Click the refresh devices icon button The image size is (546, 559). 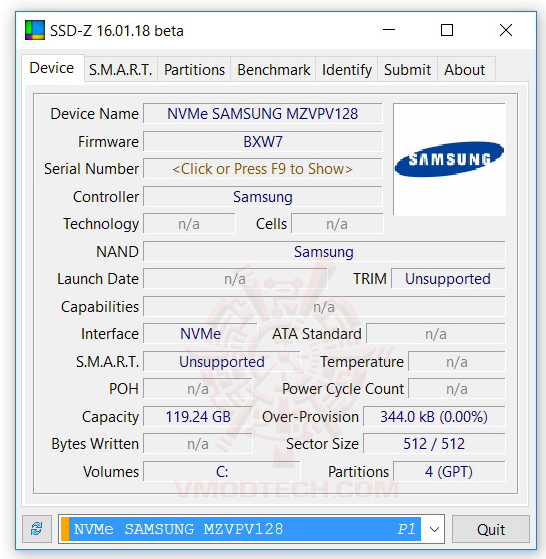(37, 529)
